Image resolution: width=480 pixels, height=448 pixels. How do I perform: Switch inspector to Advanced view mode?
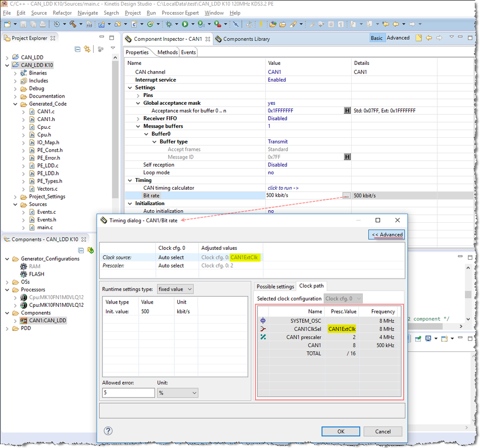[x=398, y=37]
